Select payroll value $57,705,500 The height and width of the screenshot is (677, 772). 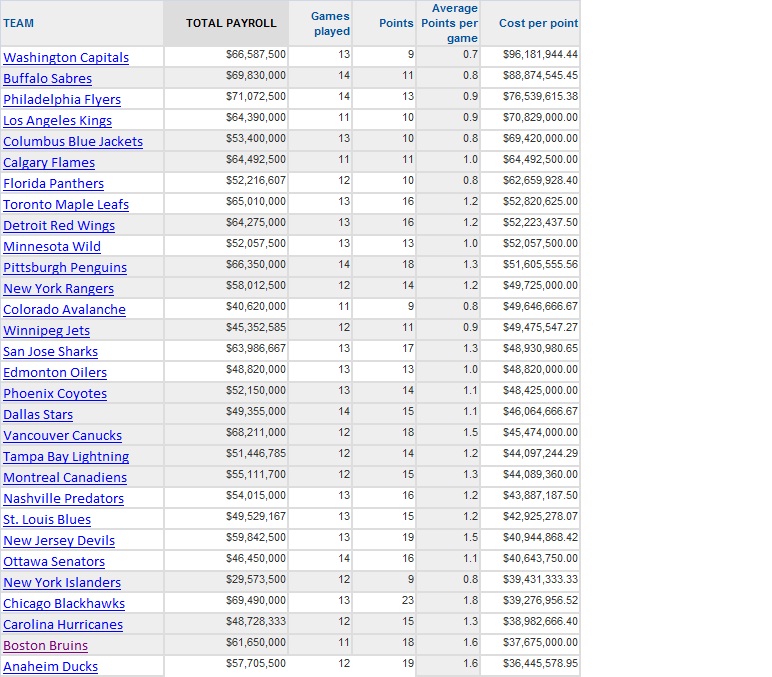tap(256, 663)
